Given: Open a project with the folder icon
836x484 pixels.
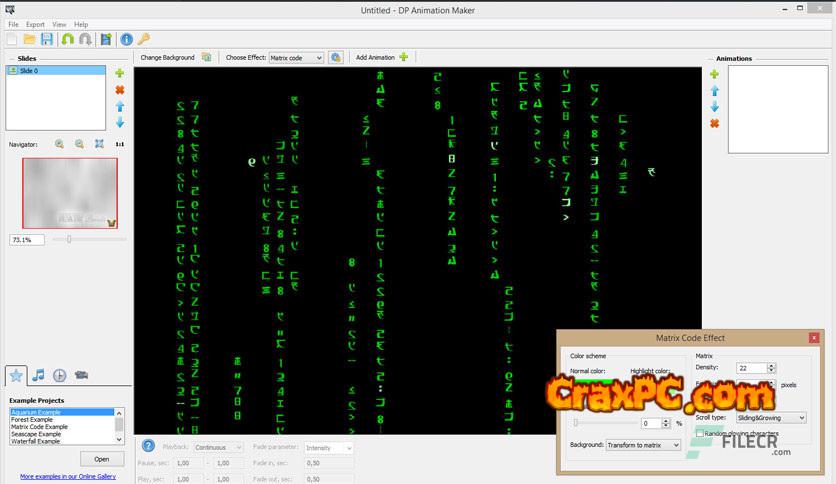Looking at the screenshot, I should pos(29,39).
